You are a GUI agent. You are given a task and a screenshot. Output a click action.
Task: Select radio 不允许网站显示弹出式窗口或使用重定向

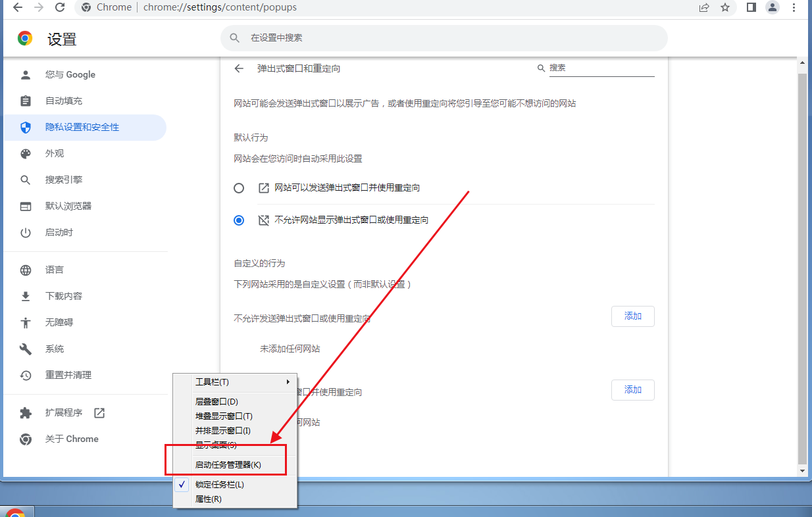pyautogui.click(x=239, y=220)
